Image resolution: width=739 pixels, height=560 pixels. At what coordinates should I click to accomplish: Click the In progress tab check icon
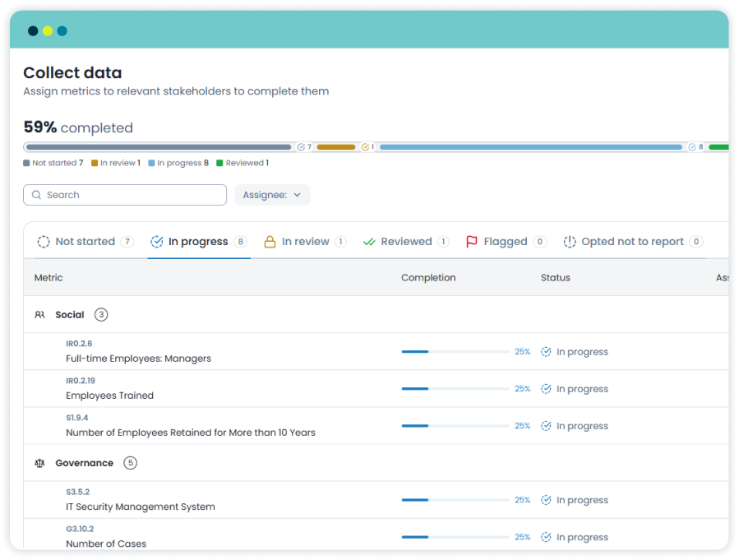tap(156, 242)
